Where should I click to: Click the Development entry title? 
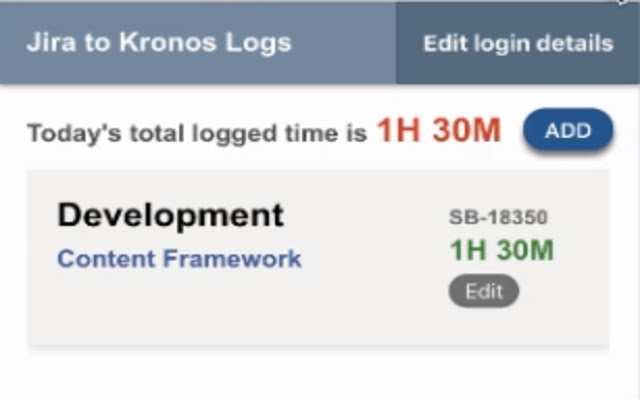click(171, 215)
